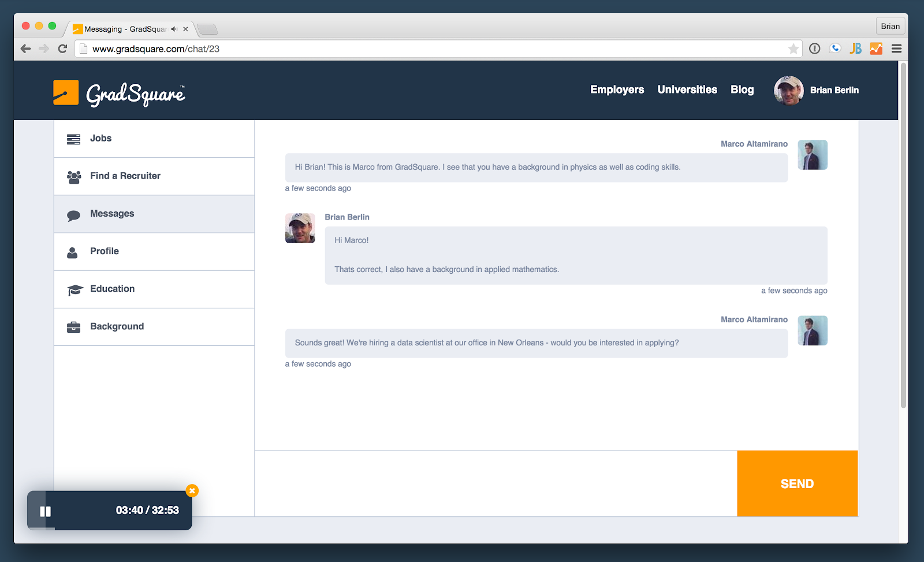
Task: Click the timestamp under the first message
Action: pos(318,188)
